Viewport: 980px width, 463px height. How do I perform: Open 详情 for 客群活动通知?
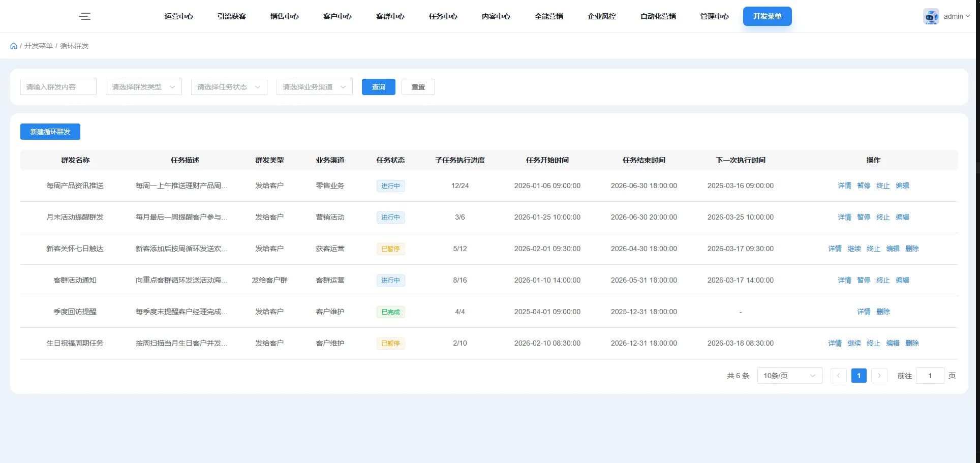(844, 280)
